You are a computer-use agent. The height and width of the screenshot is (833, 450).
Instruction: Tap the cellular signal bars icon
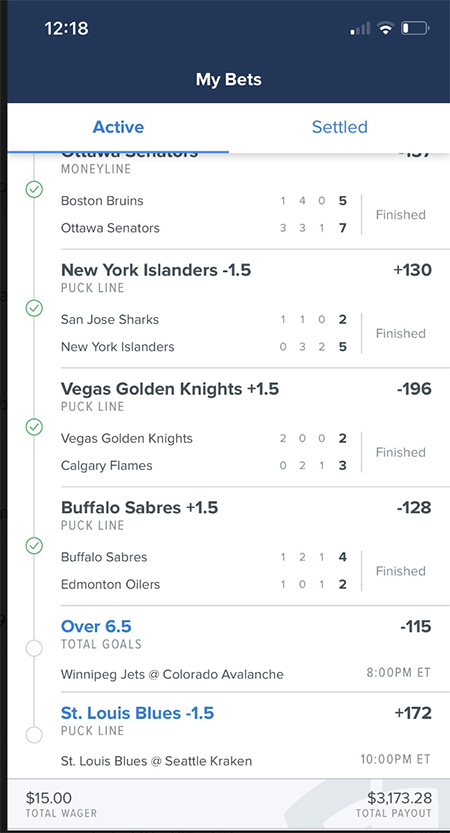[x=360, y=28]
